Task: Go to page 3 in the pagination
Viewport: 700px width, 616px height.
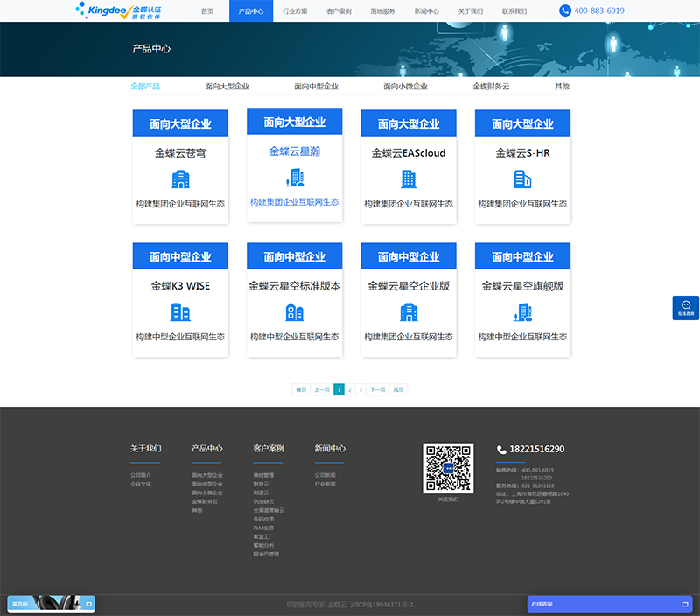Action: coord(360,389)
